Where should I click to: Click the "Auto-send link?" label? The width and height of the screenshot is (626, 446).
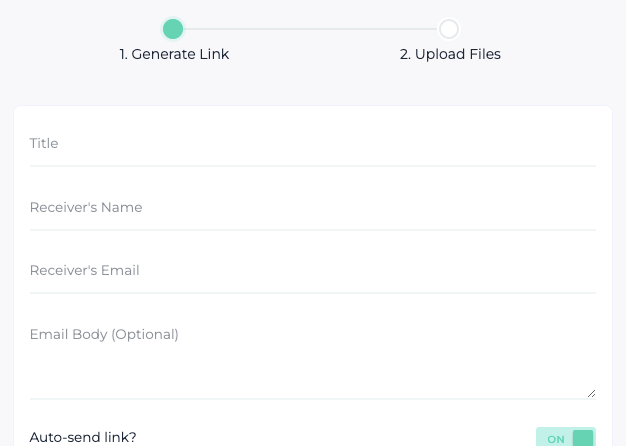(83, 437)
